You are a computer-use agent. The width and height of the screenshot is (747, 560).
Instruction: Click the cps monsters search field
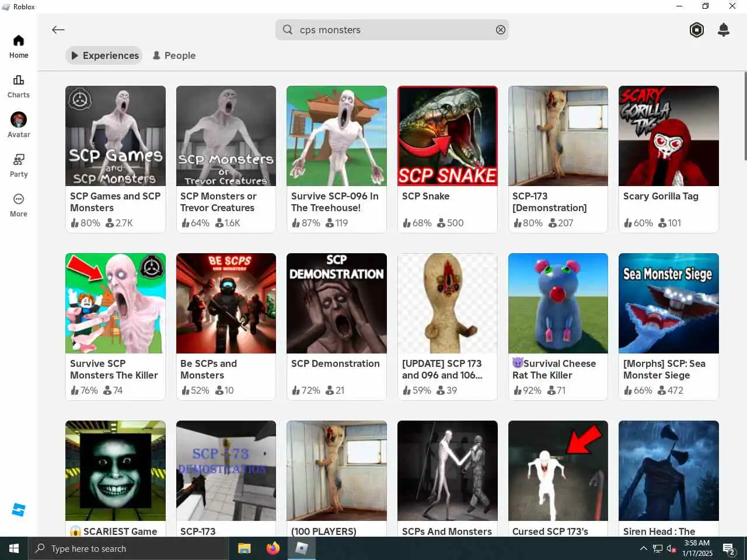click(x=392, y=30)
